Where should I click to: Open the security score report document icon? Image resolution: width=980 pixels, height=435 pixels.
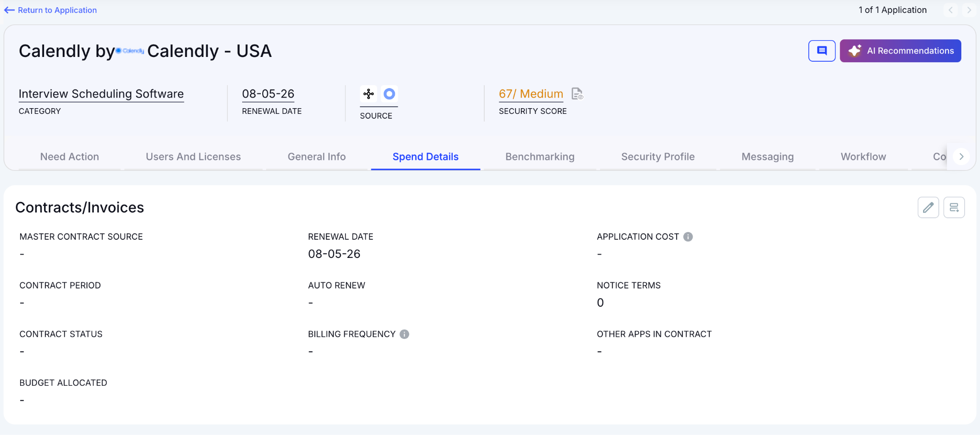[x=578, y=94]
